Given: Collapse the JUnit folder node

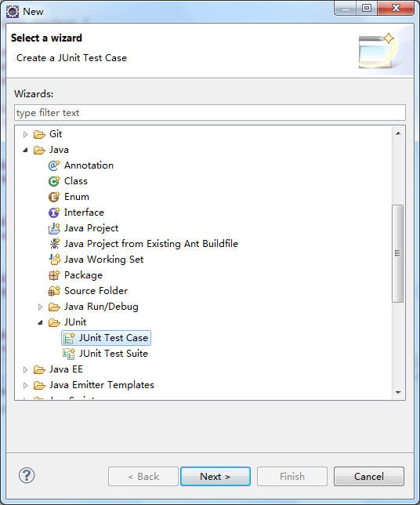Looking at the screenshot, I should [x=40, y=322].
